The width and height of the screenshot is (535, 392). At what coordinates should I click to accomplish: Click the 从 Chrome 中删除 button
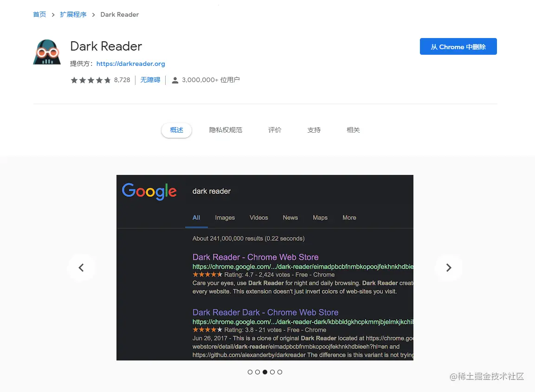(458, 46)
